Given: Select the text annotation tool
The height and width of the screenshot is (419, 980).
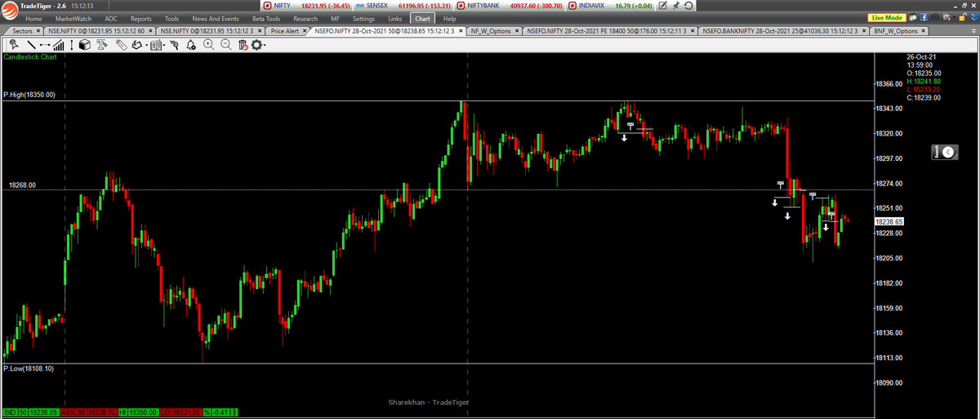Looking at the screenshot, I should click(102, 45).
